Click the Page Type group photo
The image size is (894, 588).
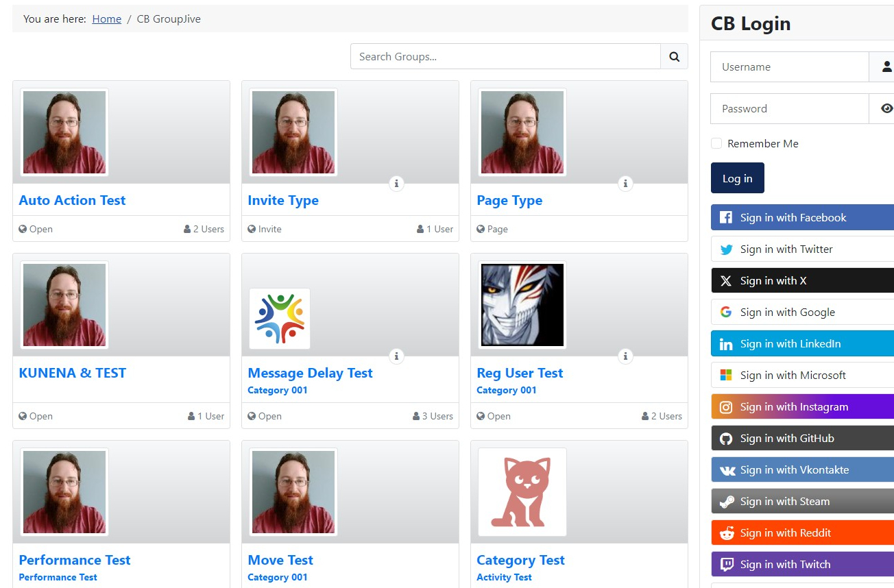pos(522,132)
